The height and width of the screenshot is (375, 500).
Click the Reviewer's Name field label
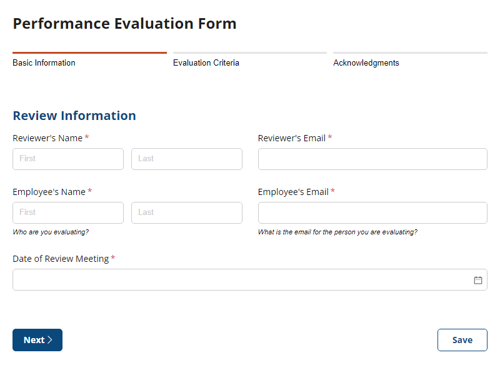coord(47,138)
